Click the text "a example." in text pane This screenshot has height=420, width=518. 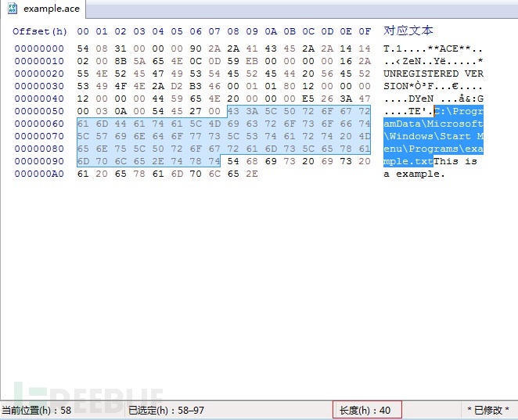pos(414,174)
